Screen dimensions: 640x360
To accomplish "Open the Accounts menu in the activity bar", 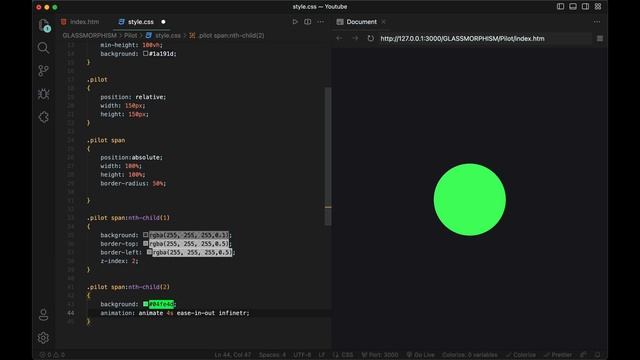I will (x=43, y=315).
